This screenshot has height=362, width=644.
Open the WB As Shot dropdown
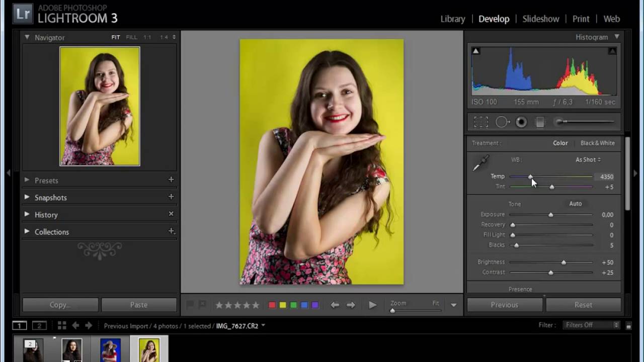click(x=588, y=159)
